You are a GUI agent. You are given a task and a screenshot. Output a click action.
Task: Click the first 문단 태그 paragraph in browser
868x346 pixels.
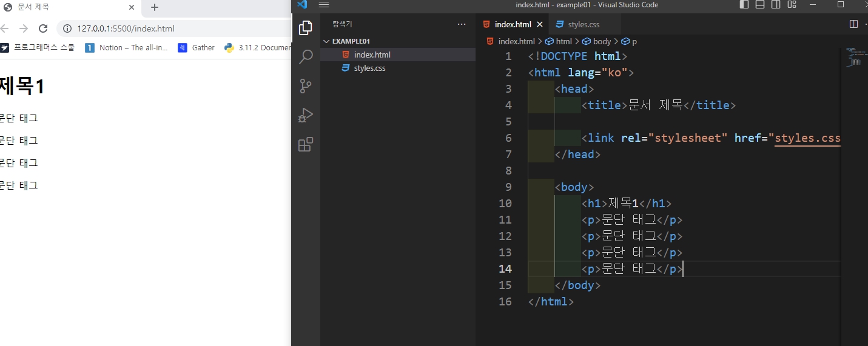click(x=19, y=118)
